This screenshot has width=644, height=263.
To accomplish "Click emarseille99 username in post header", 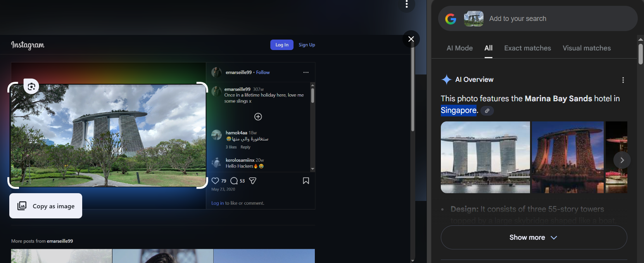I will tap(238, 73).
